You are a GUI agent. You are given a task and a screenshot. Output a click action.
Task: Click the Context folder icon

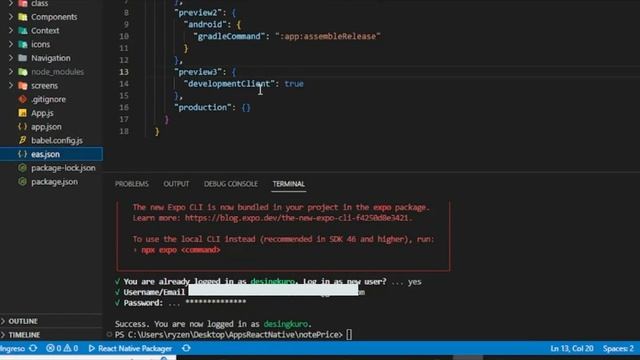tap(23, 31)
